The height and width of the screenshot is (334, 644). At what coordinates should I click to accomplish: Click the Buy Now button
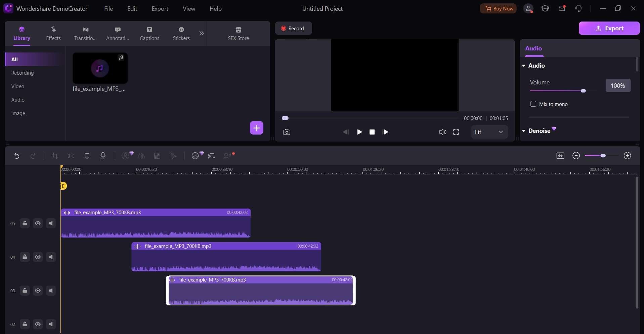[x=498, y=8]
